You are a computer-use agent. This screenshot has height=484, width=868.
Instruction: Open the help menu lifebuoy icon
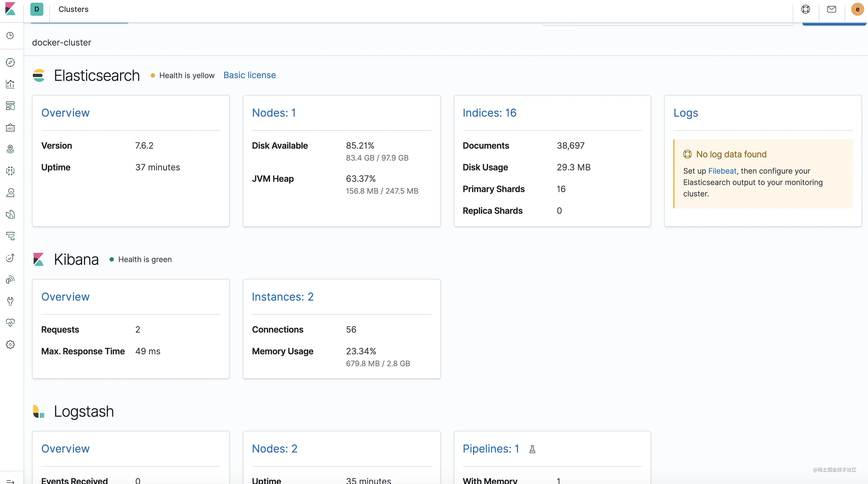(x=806, y=9)
